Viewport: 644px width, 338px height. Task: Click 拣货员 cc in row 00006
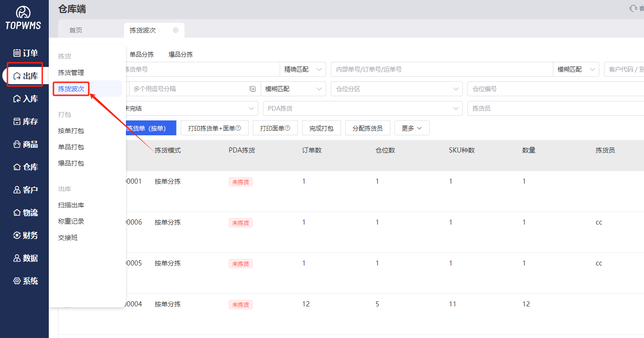(x=599, y=222)
